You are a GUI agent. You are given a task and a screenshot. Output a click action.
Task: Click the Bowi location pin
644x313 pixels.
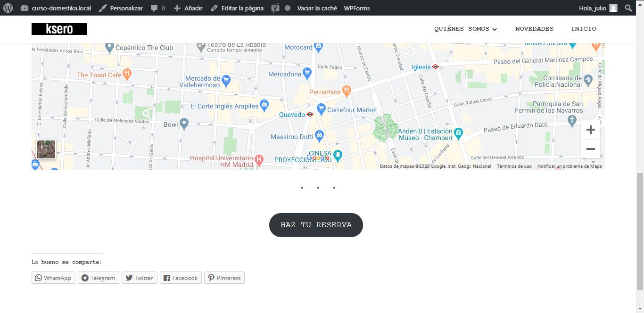[x=184, y=124]
